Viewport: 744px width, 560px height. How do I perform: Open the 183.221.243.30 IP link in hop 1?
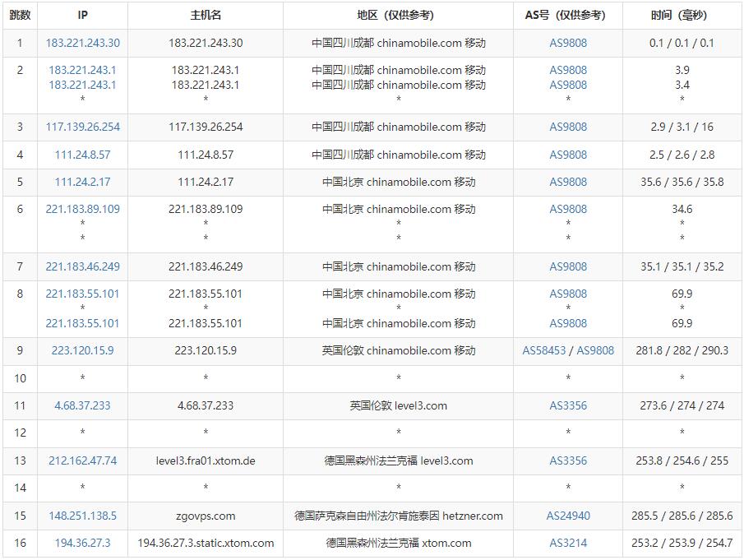point(82,43)
